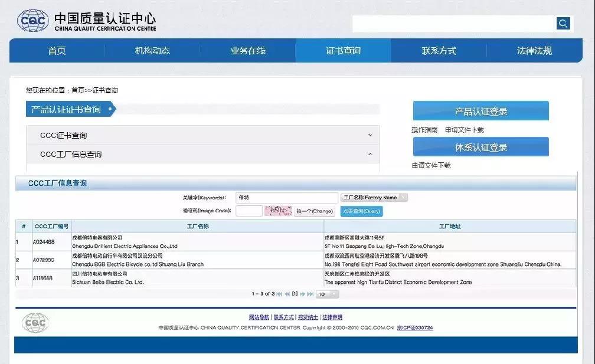The image size is (595, 364).
Task: Click the CCC工厂编号 column header
Action: [x=51, y=227]
